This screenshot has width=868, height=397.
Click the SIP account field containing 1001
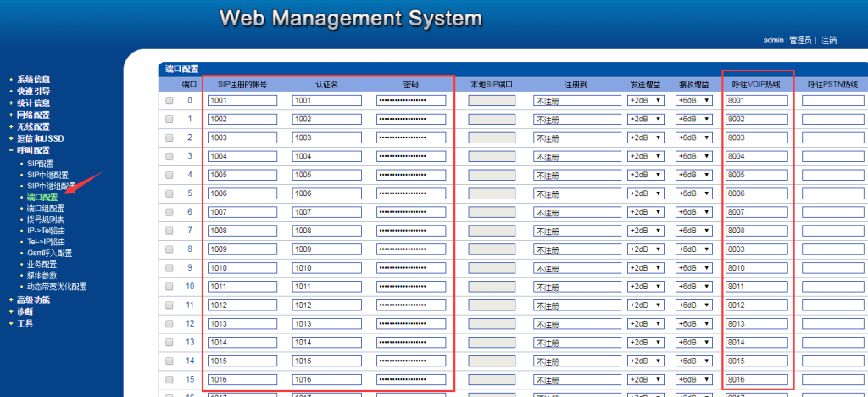coord(242,100)
